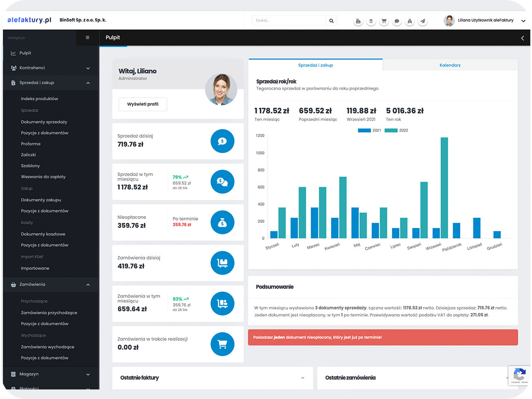Toggle the hamburger navigation menu icon
Screen dimensions: 532x399
point(87,37)
